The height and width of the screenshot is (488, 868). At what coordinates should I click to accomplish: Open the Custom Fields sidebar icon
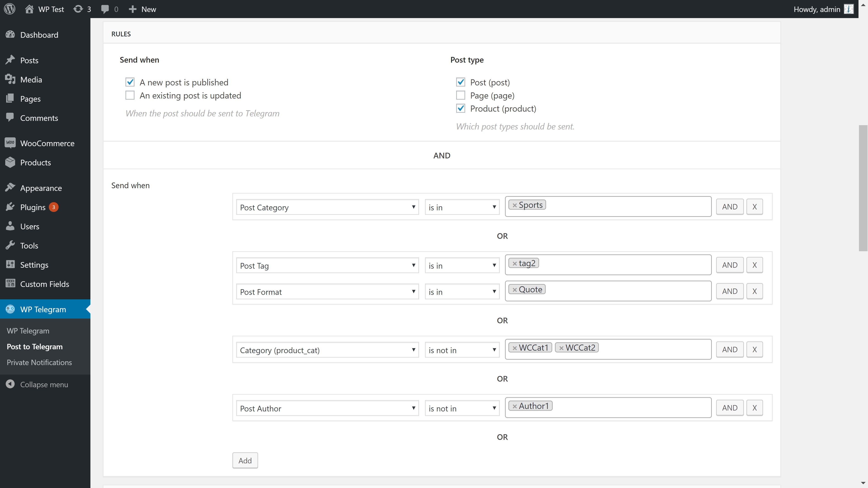click(10, 284)
